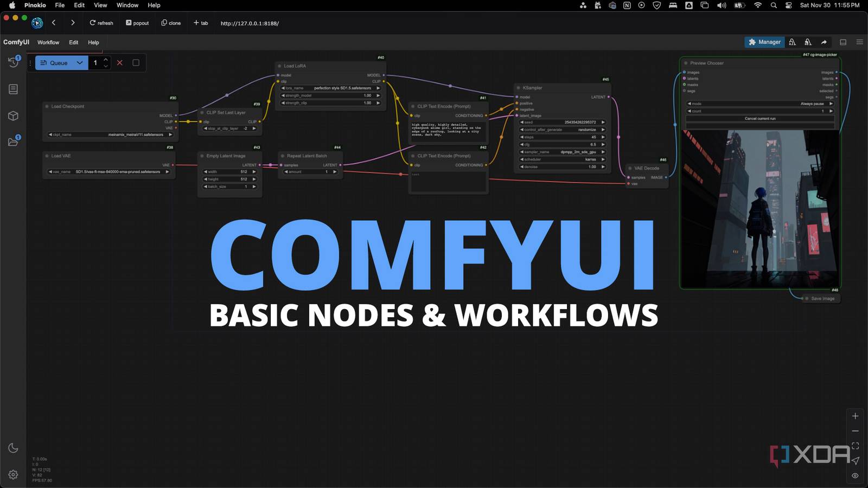868x488 pixels.
Task: Open the ckpt_name selector in Load Checkpoint
Action: 108,134
